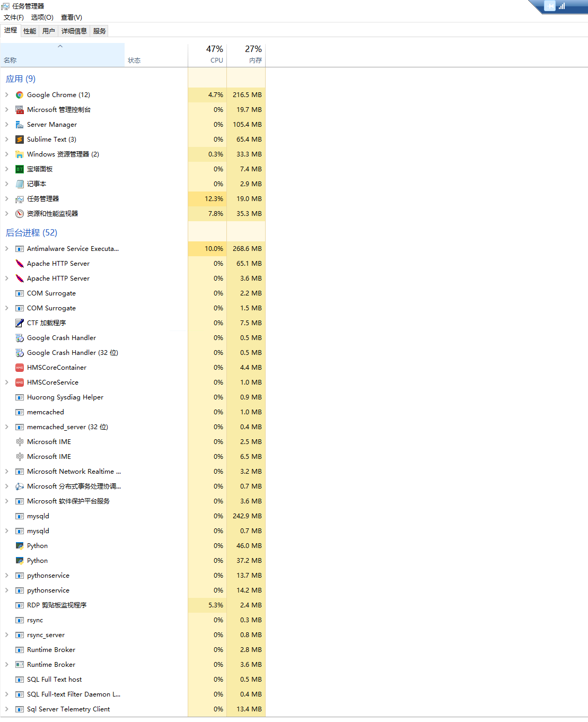Image resolution: width=588 pixels, height=722 pixels.
Task: Select the first Runtime Broker row
Action: coord(133,650)
